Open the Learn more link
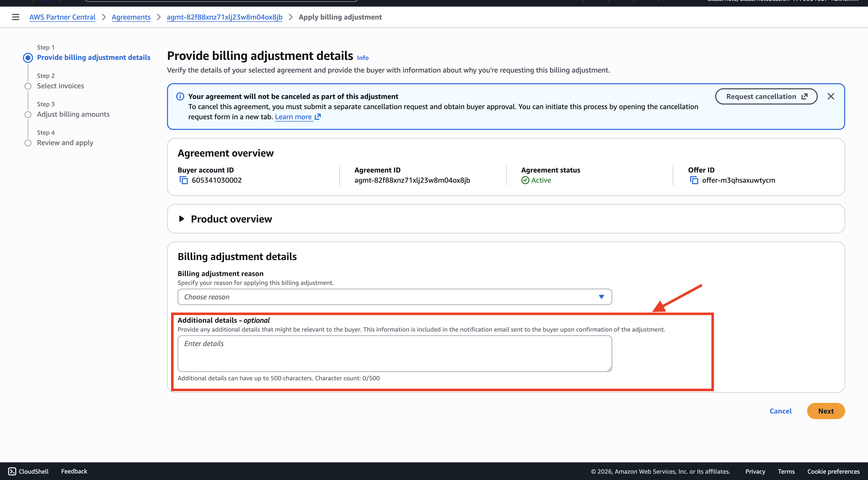Image resolution: width=868 pixels, height=480 pixels. [x=293, y=116]
